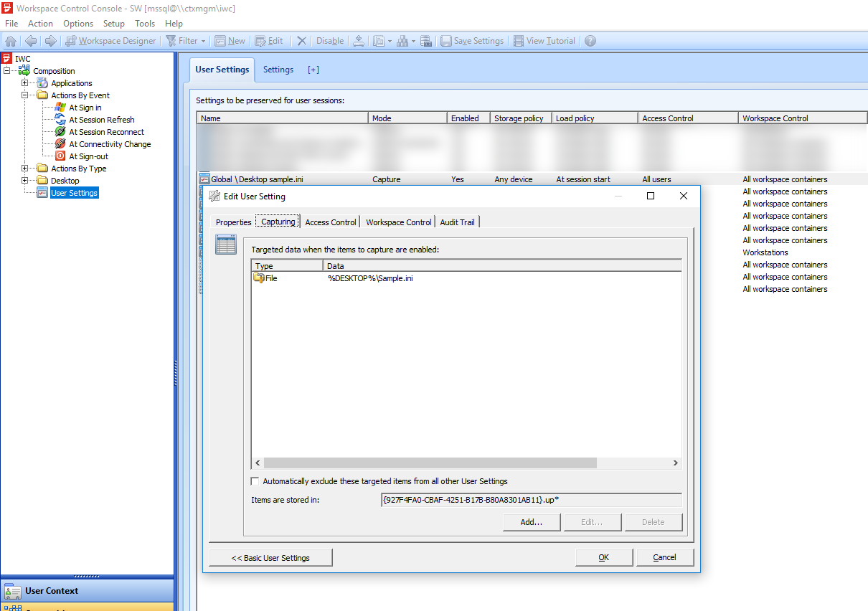Click the Save Settings toolbar icon
The height and width of the screenshot is (611, 868).
471,41
